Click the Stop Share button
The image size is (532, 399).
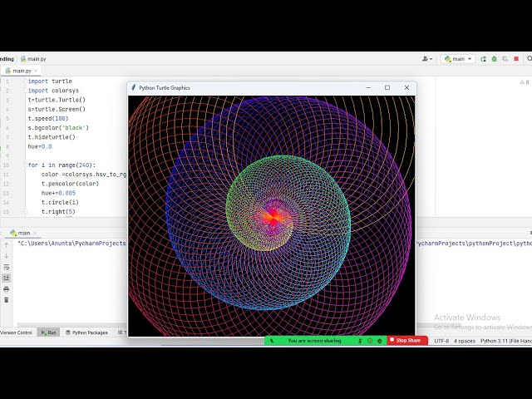407,340
